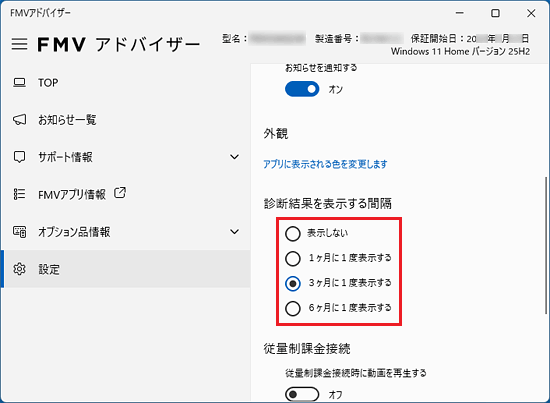Close the FMVアドバイザー window

531,13
